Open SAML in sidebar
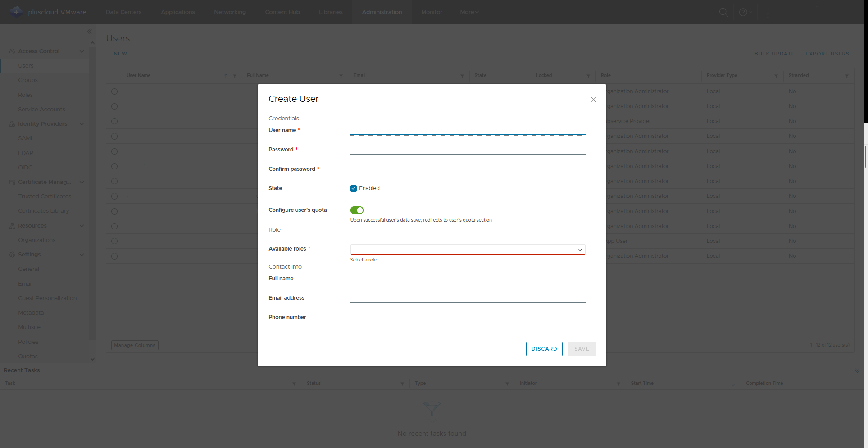 (x=26, y=138)
